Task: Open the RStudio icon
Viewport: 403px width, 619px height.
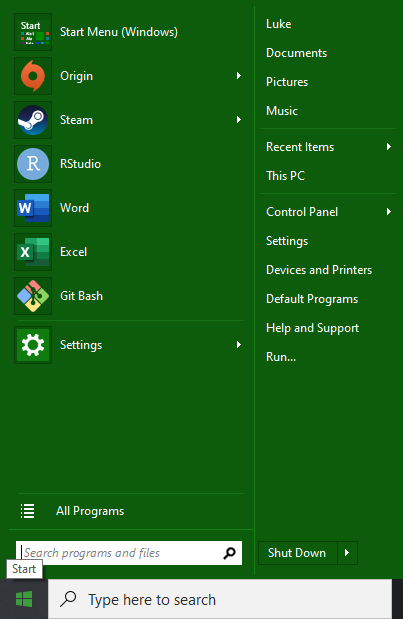Action: (x=33, y=164)
